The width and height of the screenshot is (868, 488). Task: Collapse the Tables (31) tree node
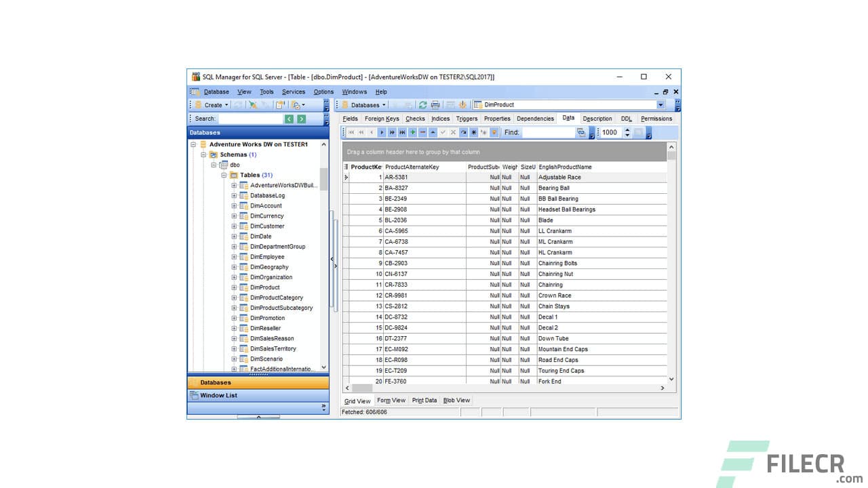pyautogui.click(x=224, y=175)
